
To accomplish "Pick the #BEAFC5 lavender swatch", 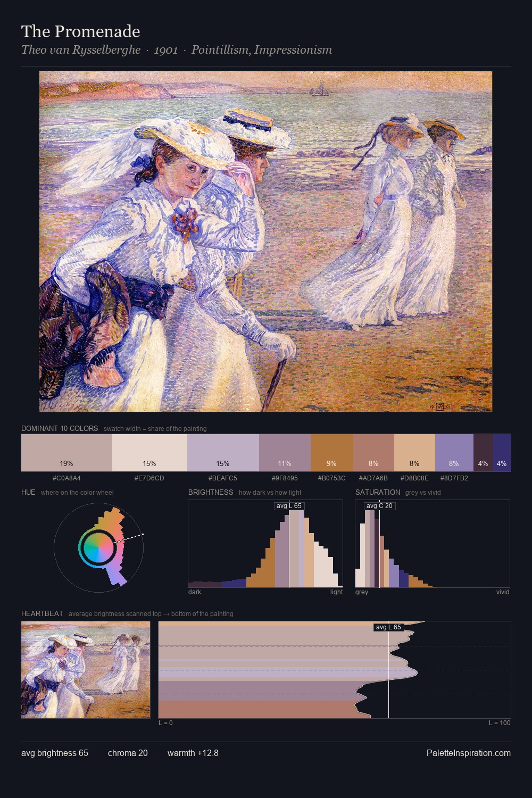I will click(223, 453).
